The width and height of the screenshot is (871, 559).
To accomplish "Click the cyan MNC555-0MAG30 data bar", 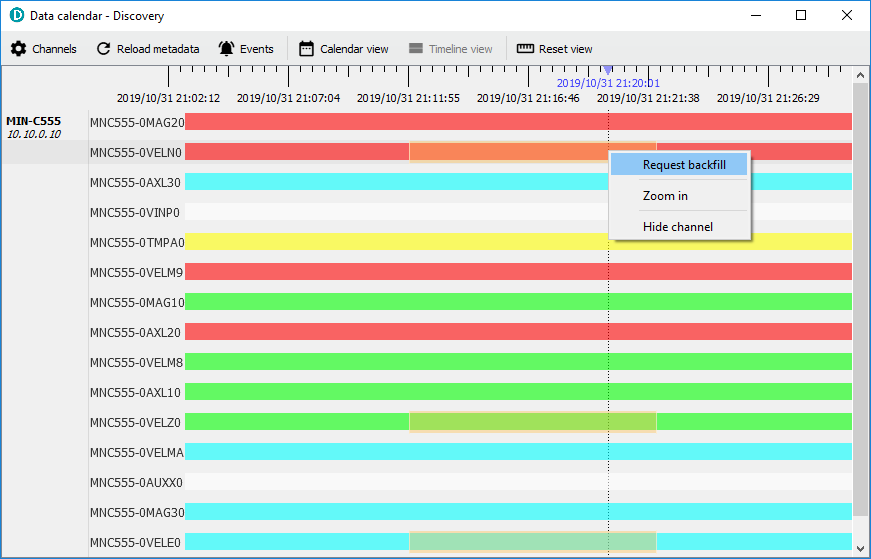I will click(x=518, y=512).
